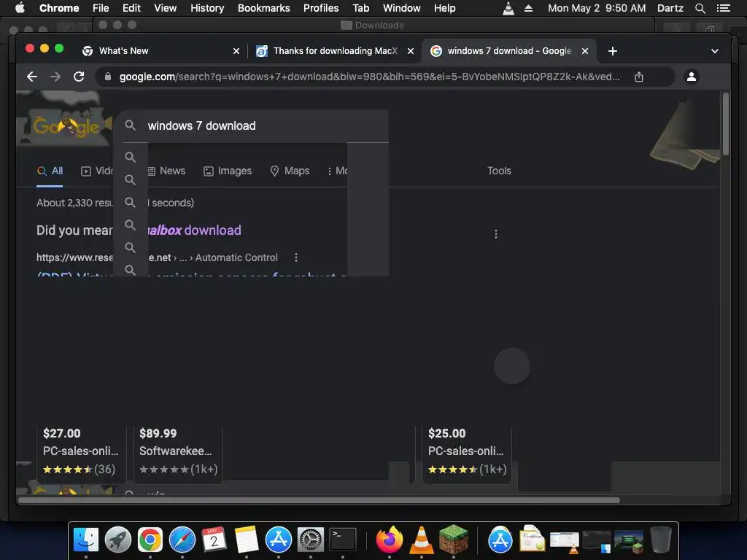Viewport: 747px width, 560px height.
Task: Open Trash from the Dock
Action: [660, 540]
